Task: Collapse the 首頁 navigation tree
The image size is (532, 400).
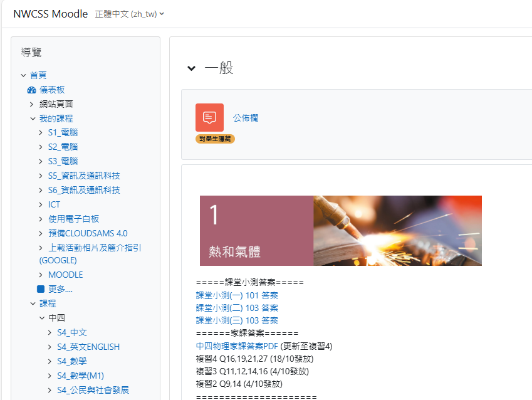Action: [23, 75]
